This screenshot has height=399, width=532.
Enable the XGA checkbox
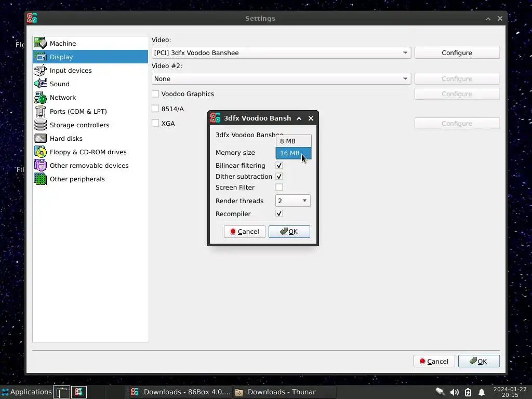click(x=155, y=123)
